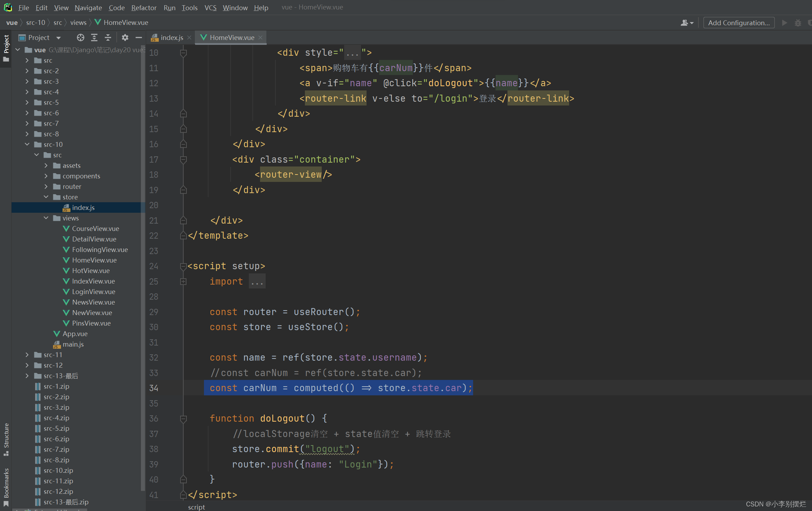Click vue root breadcrumb
The height and width of the screenshot is (511, 812).
(x=12, y=22)
